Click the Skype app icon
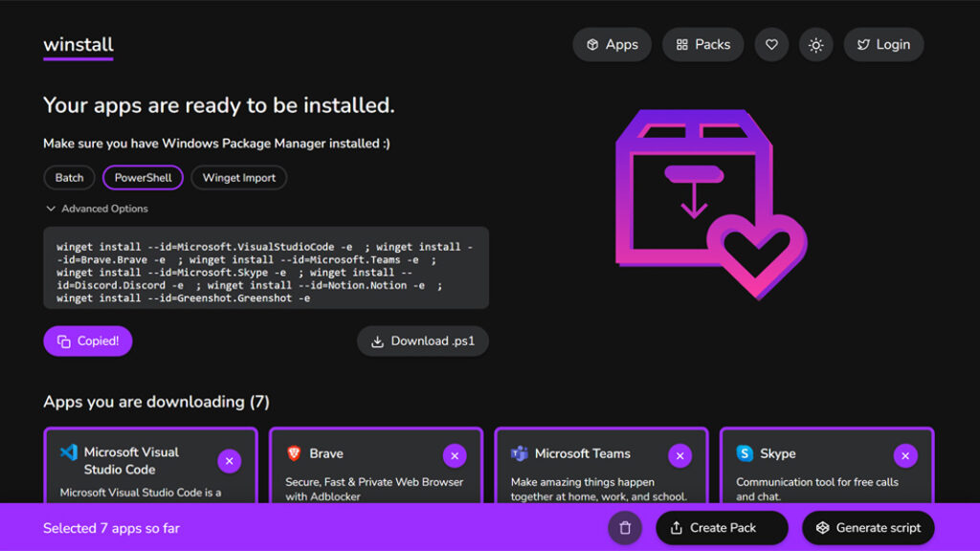 click(x=744, y=453)
